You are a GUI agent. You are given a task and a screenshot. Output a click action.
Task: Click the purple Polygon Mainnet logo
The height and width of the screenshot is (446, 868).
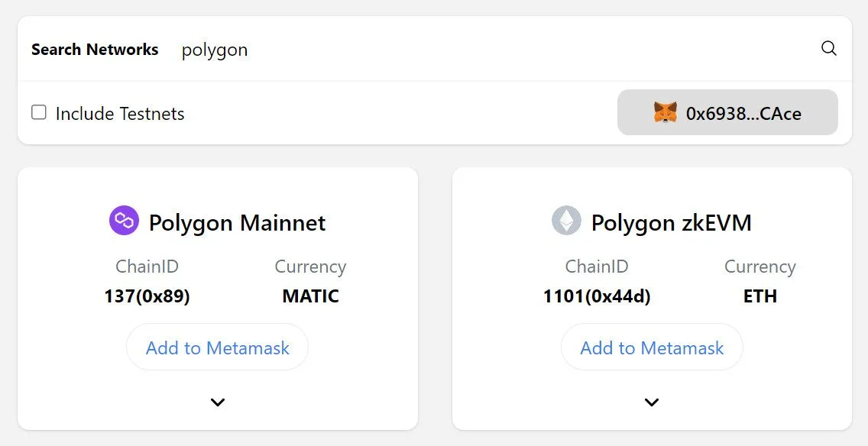pyautogui.click(x=124, y=221)
